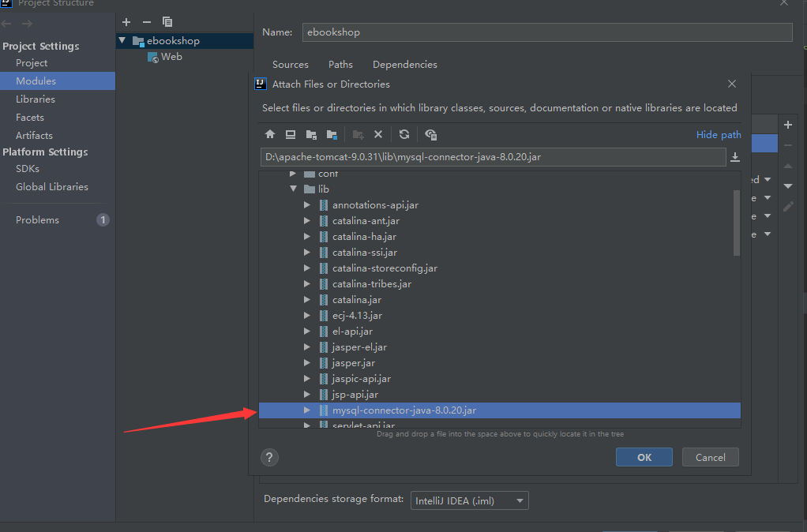The width and height of the screenshot is (807, 532).
Task: Collapse the ebookshop module tree node
Action: [x=122, y=39]
